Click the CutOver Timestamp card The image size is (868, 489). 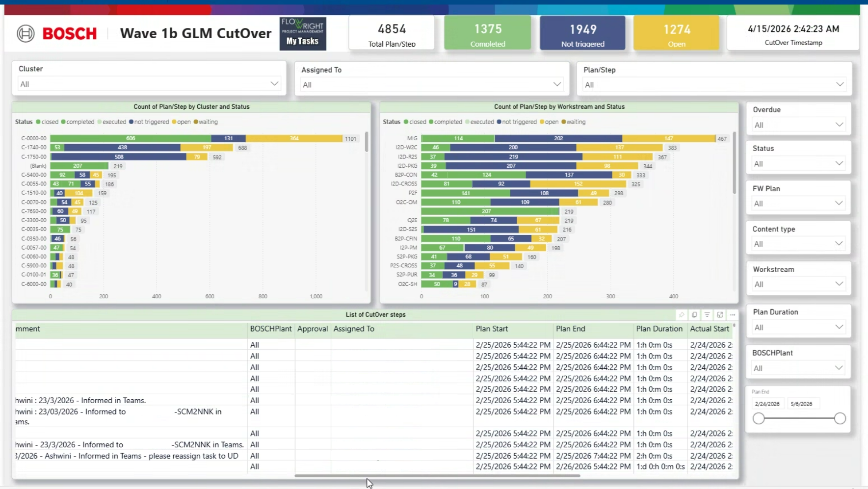tap(793, 33)
